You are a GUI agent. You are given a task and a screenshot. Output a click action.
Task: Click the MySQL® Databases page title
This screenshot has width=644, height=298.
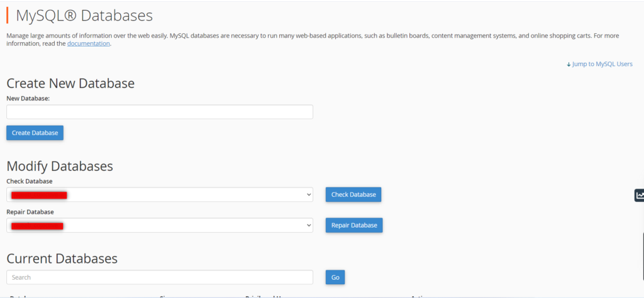(x=84, y=16)
